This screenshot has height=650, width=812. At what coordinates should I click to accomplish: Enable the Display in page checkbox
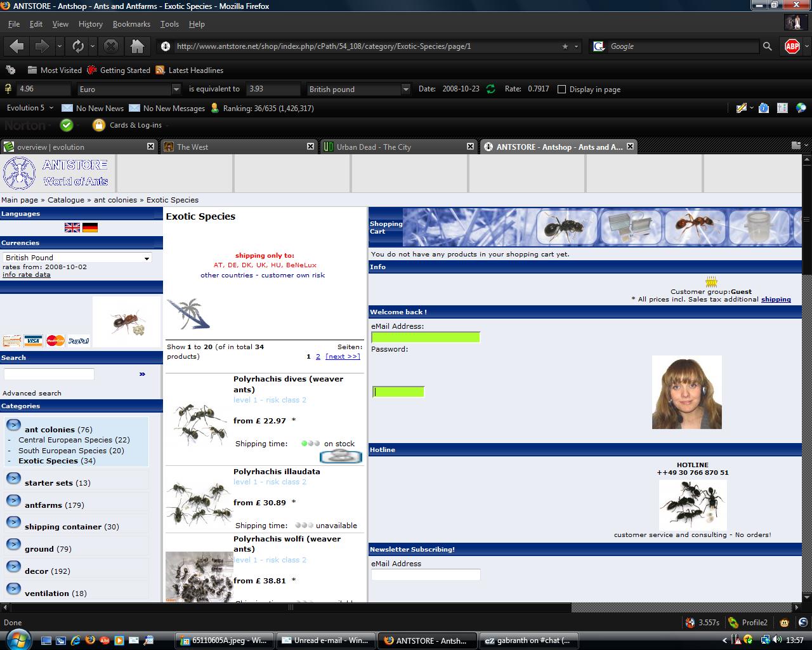[x=561, y=90]
